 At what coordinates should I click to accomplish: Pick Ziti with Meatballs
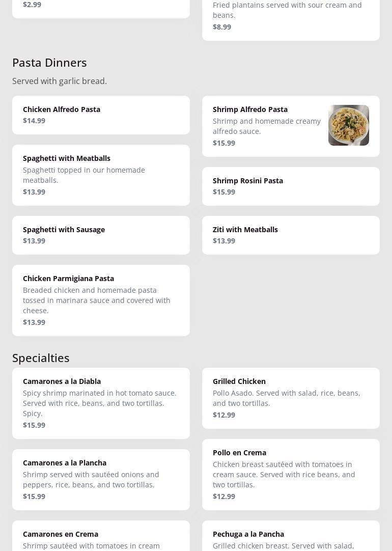(290, 235)
